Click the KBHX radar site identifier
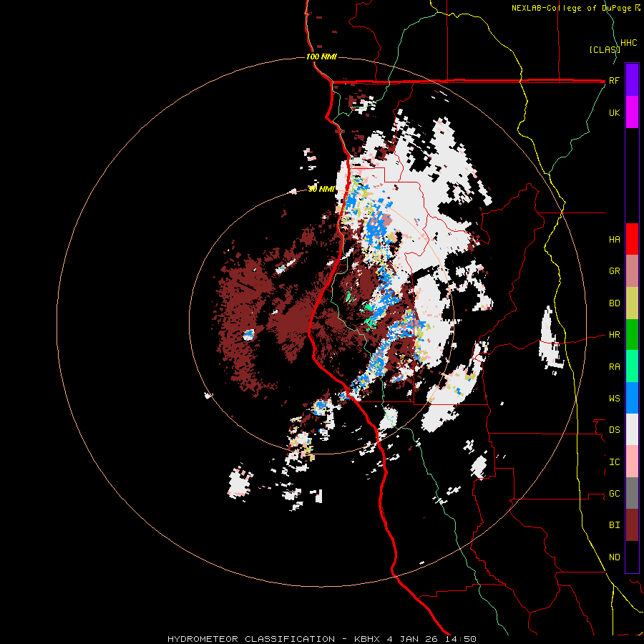The height and width of the screenshot is (644, 644). [x=367, y=639]
